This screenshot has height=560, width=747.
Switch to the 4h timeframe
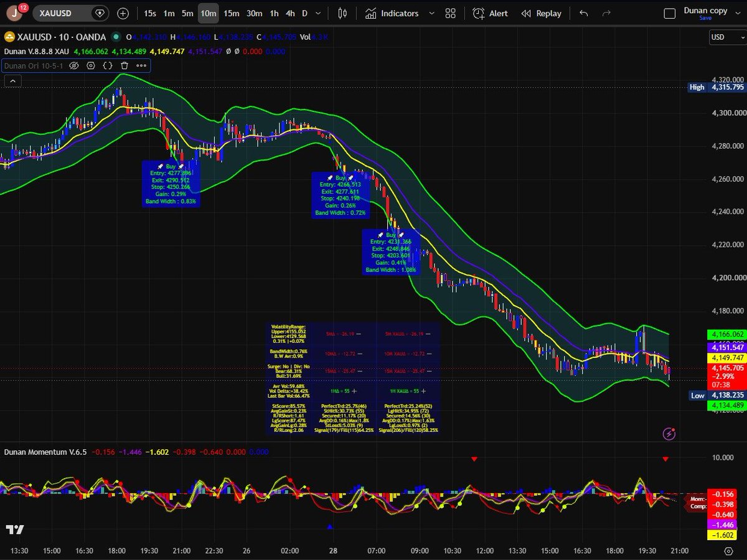tap(290, 13)
